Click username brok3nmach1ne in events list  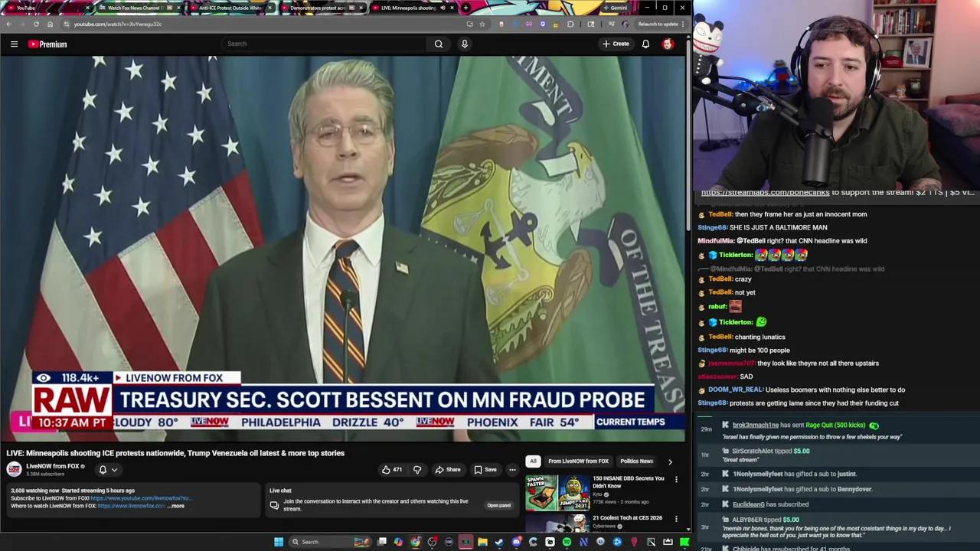(x=756, y=425)
